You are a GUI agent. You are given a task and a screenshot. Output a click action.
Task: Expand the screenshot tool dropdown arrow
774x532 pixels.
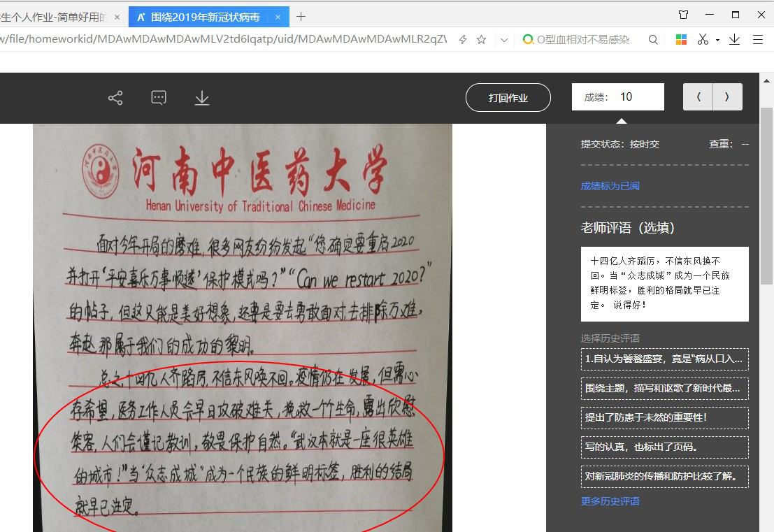[717, 41]
